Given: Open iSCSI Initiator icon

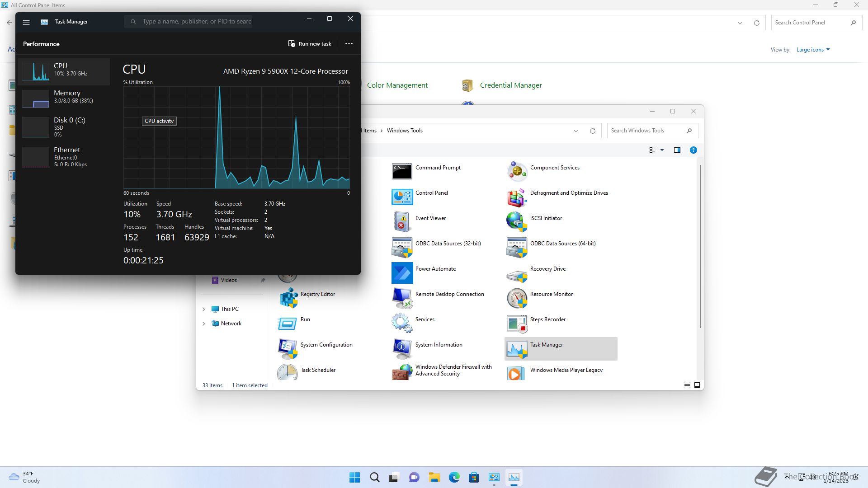Looking at the screenshot, I should (x=517, y=222).
